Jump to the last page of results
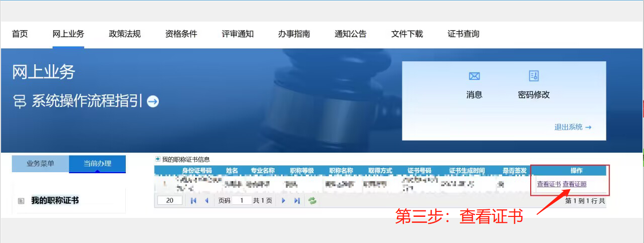The height and width of the screenshot is (243, 644). pos(297,201)
